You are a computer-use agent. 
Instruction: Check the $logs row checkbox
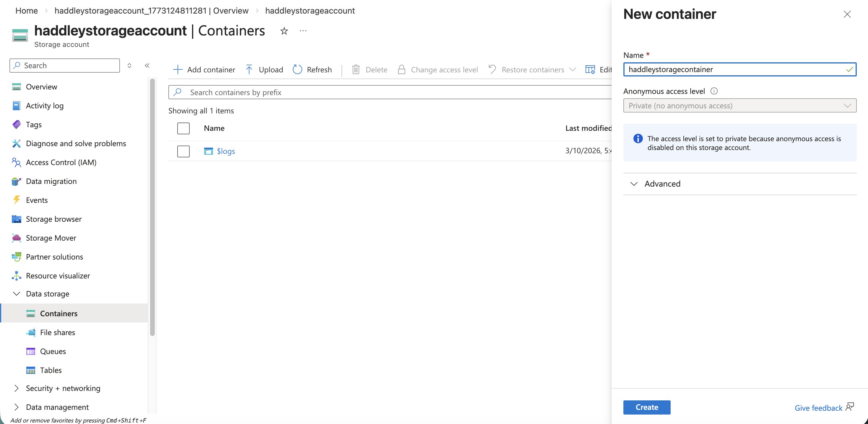(x=183, y=151)
